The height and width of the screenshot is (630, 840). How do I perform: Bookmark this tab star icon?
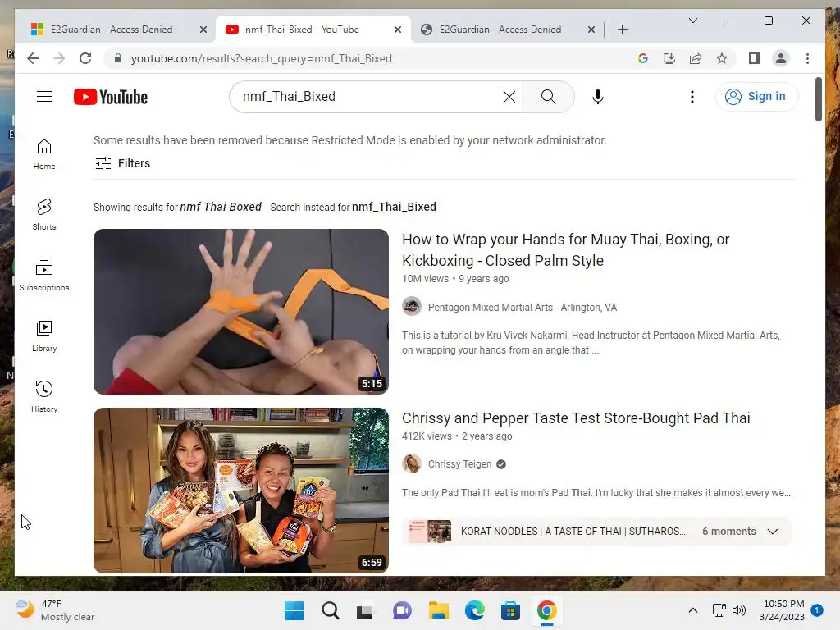[722, 58]
